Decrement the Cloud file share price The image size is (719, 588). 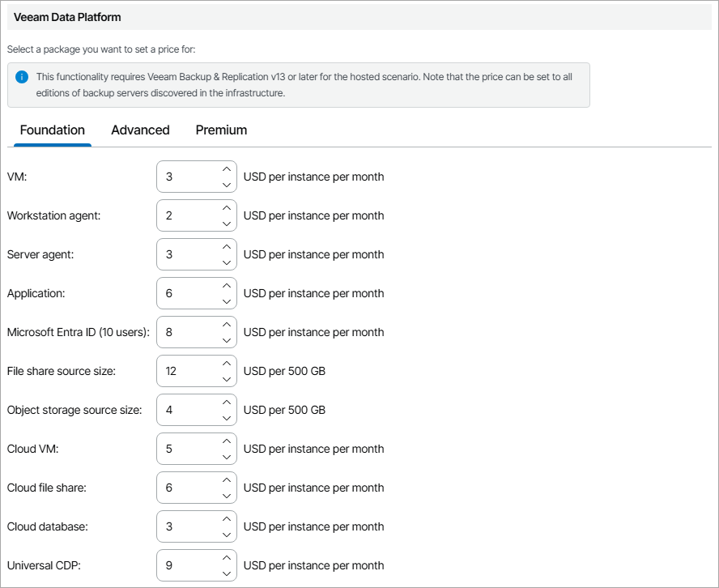coord(227,496)
